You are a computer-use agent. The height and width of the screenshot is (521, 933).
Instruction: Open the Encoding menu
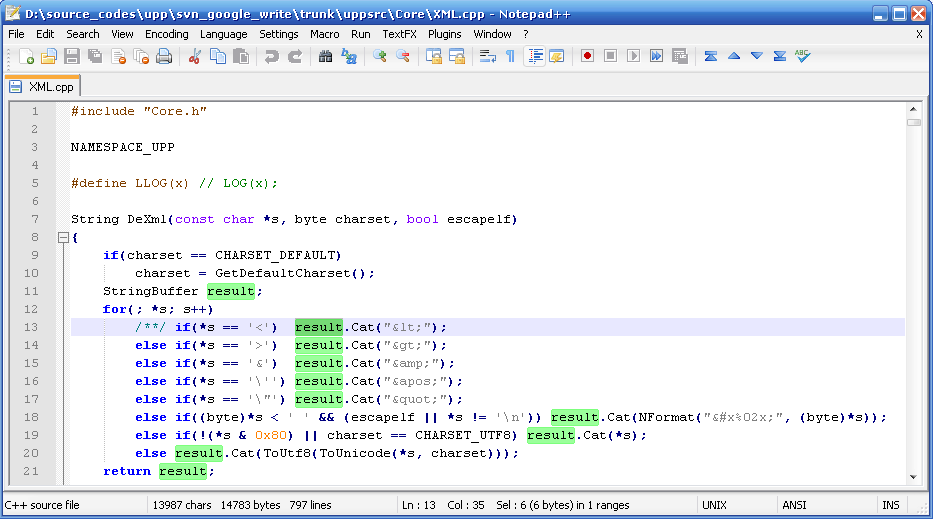(166, 34)
